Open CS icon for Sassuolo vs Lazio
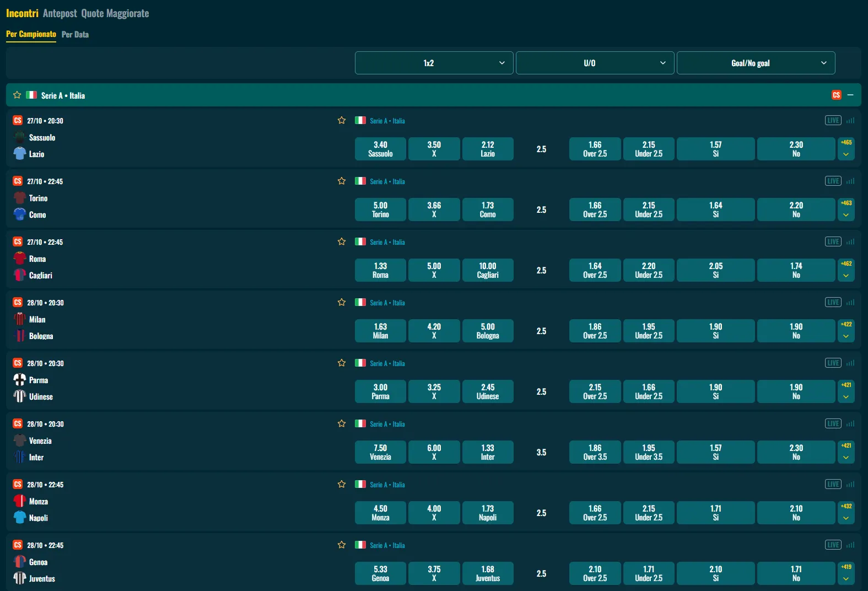The height and width of the screenshot is (591, 868). 18,120
